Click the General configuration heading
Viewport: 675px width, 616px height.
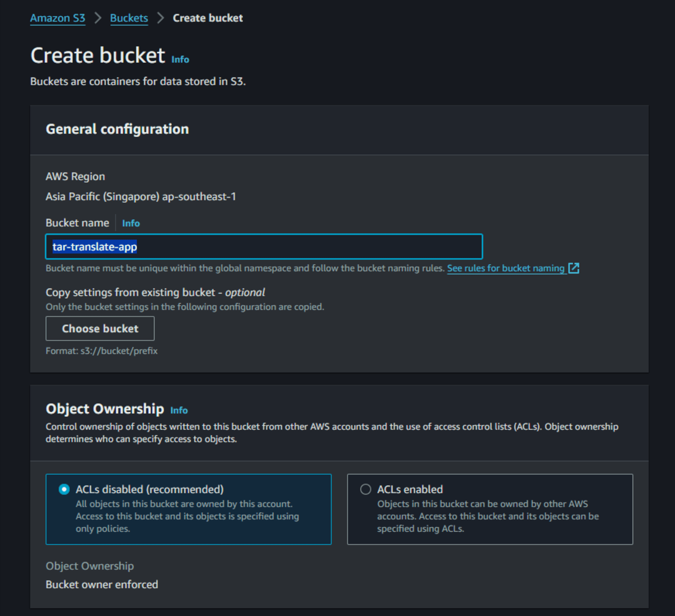pos(117,129)
